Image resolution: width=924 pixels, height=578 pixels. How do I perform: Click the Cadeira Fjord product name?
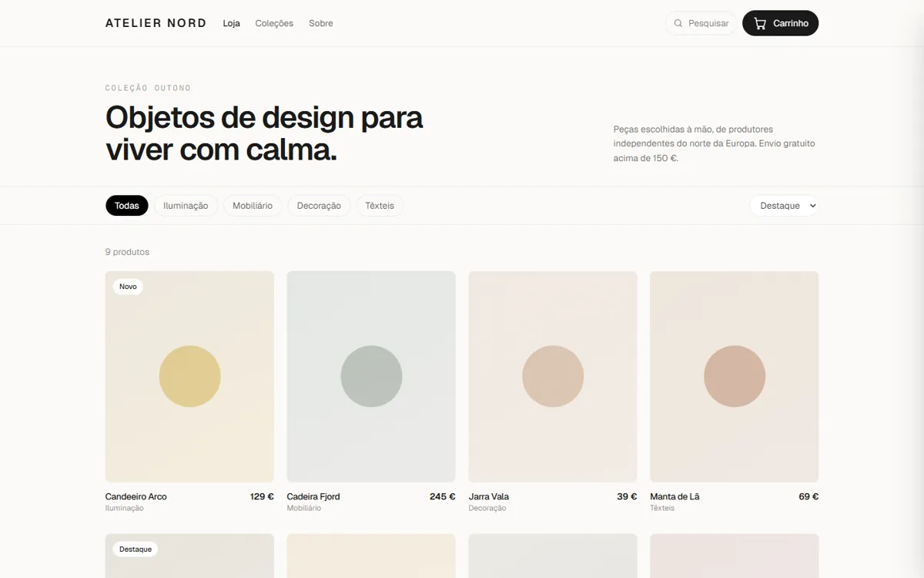click(313, 496)
